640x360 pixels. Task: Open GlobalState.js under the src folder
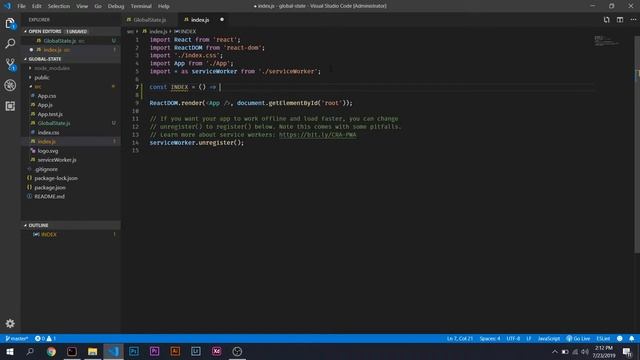point(53,123)
